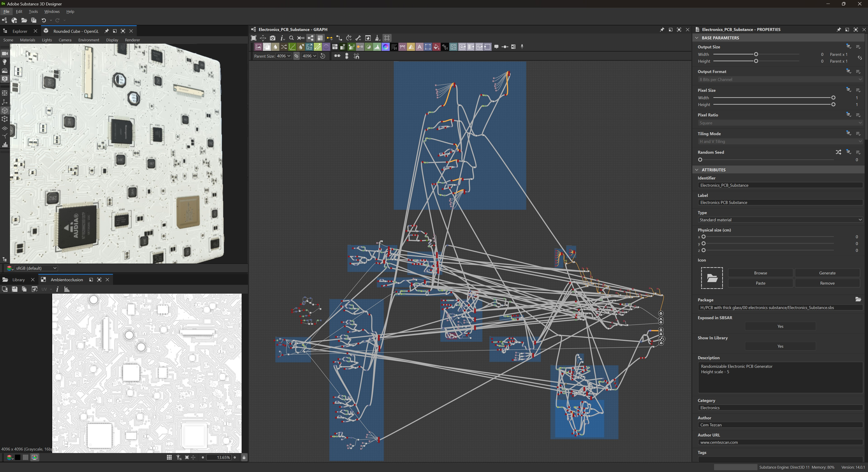This screenshot has height=472, width=868.
Task: Open the Type dropdown showing Standard material
Action: pos(780,220)
